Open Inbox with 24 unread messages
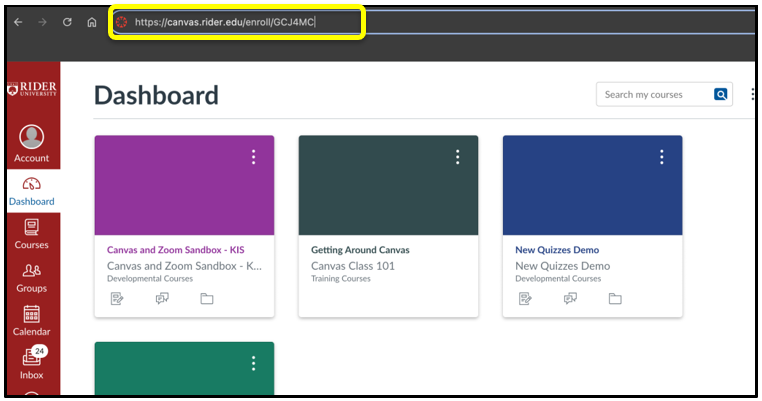The image size is (762, 401). point(32,363)
